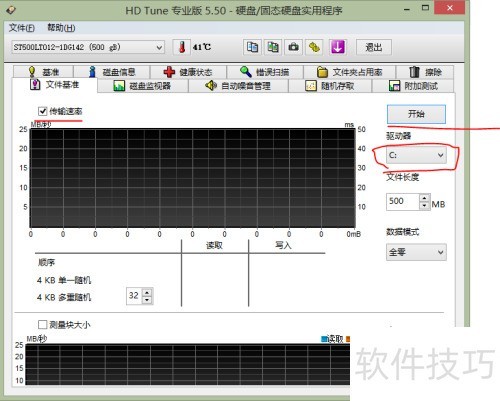
Task: Open the options settings toolbar icon
Action: 314,47
